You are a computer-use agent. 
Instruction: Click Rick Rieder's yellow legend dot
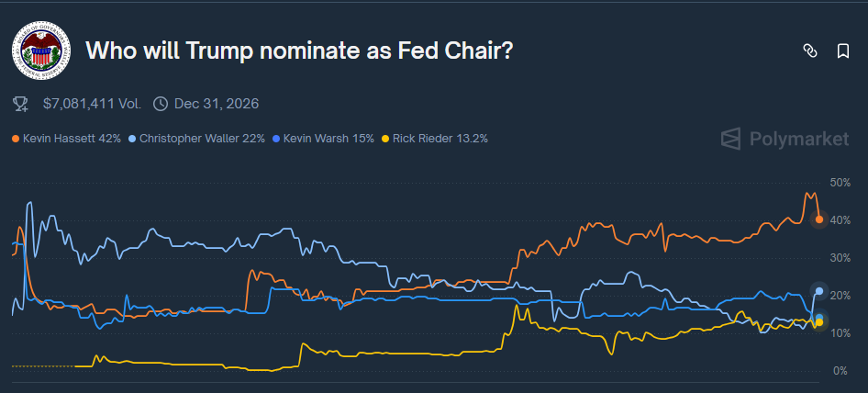pyautogui.click(x=385, y=139)
